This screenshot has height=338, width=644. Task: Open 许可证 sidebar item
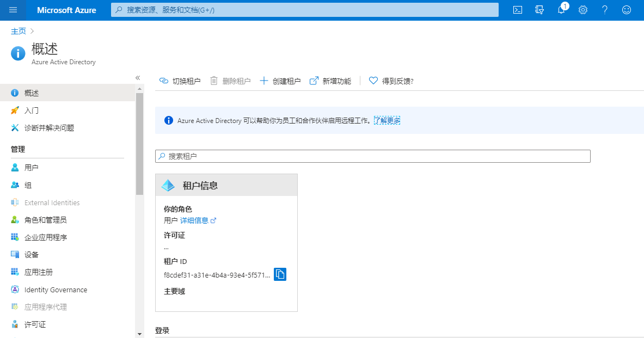[68, 324]
